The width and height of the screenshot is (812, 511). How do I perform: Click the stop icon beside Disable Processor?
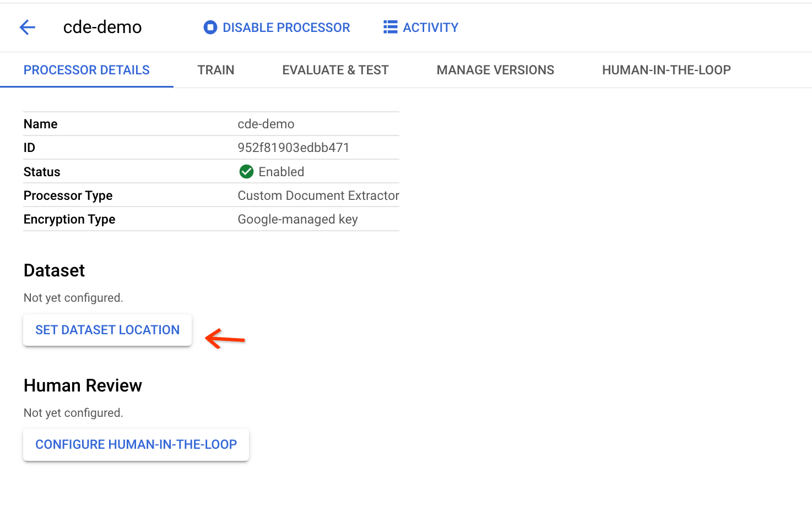210,27
